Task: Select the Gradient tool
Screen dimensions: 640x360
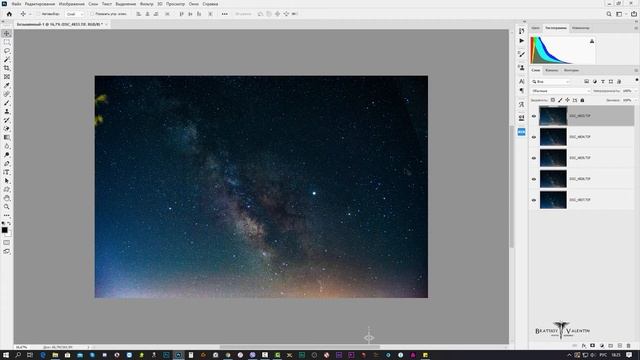Action: click(7, 138)
